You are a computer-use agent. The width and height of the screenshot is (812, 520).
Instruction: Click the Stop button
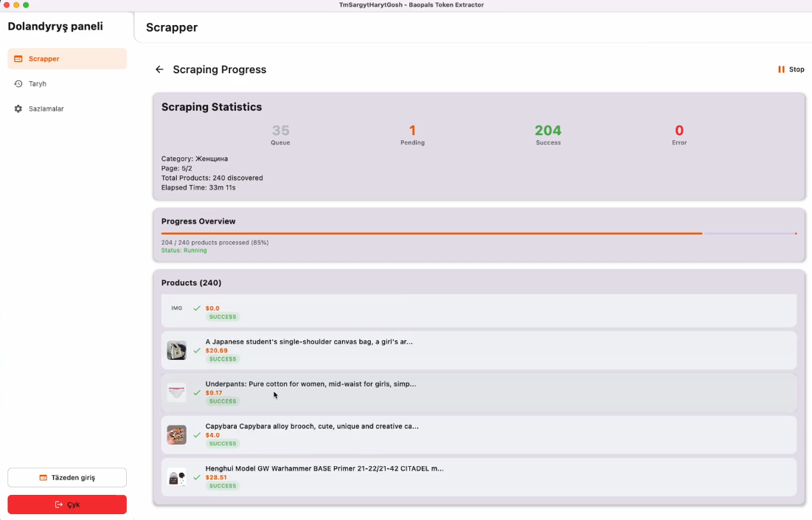coord(791,69)
